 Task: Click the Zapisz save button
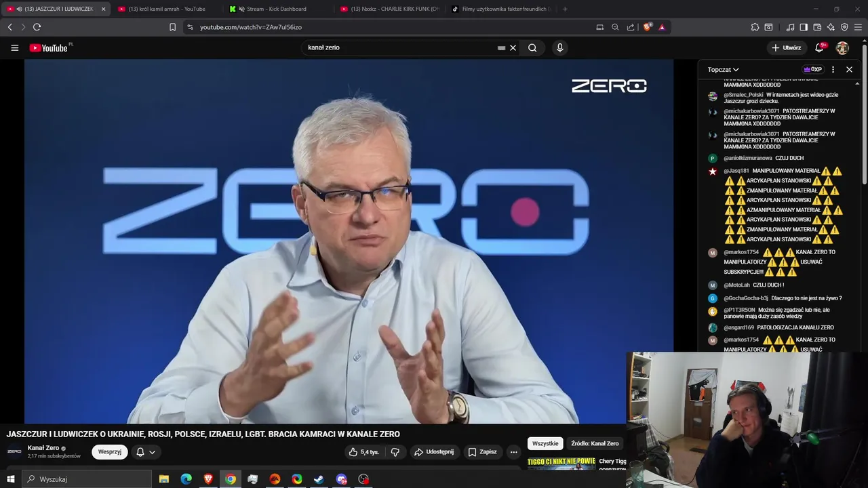click(x=483, y=452)
